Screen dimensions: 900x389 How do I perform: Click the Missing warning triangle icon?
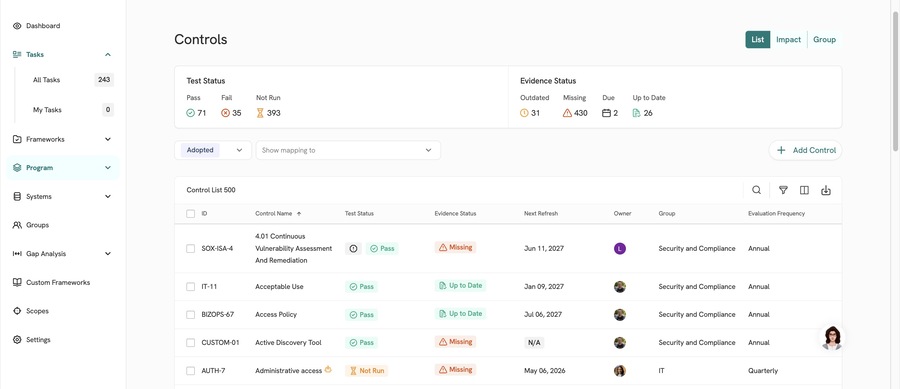tap(567, 113)
